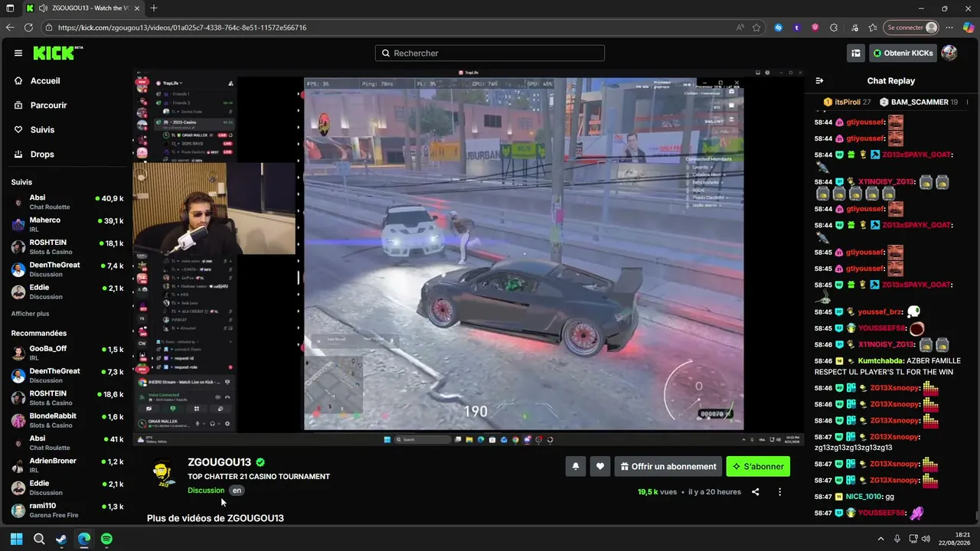Click the 'en' language tag
980x551 pixels.
237,491
